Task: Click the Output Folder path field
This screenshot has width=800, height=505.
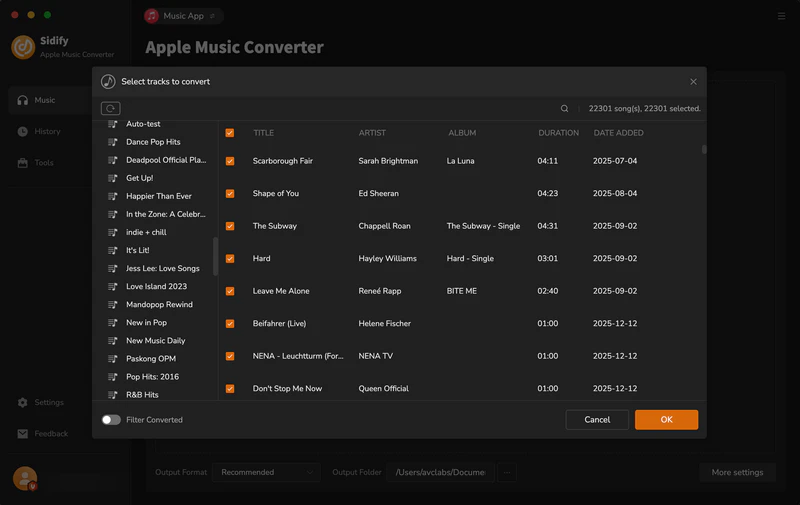Action: point(440,472)
